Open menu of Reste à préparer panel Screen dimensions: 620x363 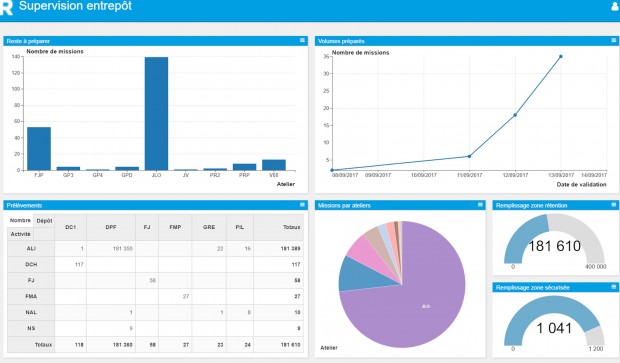[302, 40]
